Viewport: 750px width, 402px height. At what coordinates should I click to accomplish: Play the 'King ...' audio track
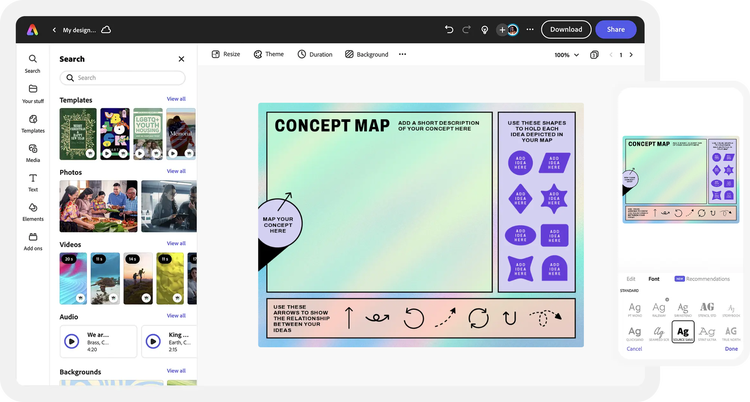[x=153, y=341]
